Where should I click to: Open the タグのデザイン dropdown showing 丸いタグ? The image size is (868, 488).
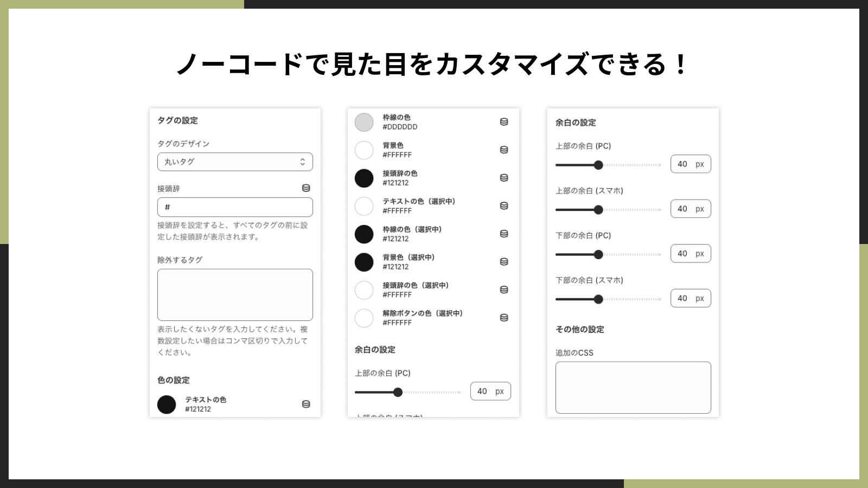coord(235,162)
